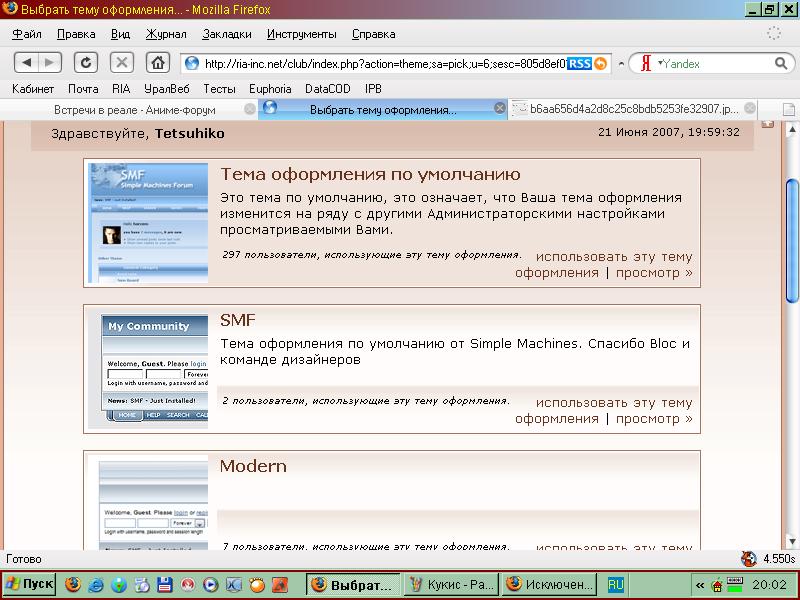The image size is (800, 600).
Task: Click the Stop loading X button
Action: coord(122,63)
